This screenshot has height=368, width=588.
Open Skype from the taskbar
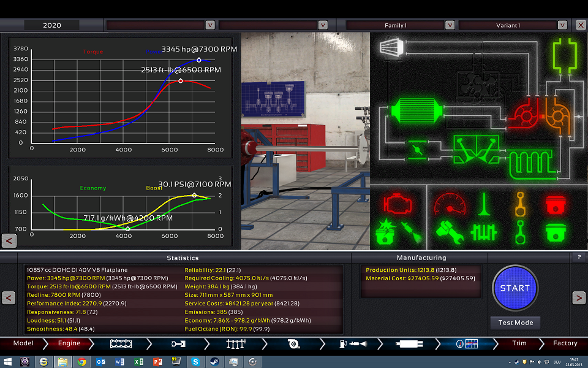click(195, 362)
